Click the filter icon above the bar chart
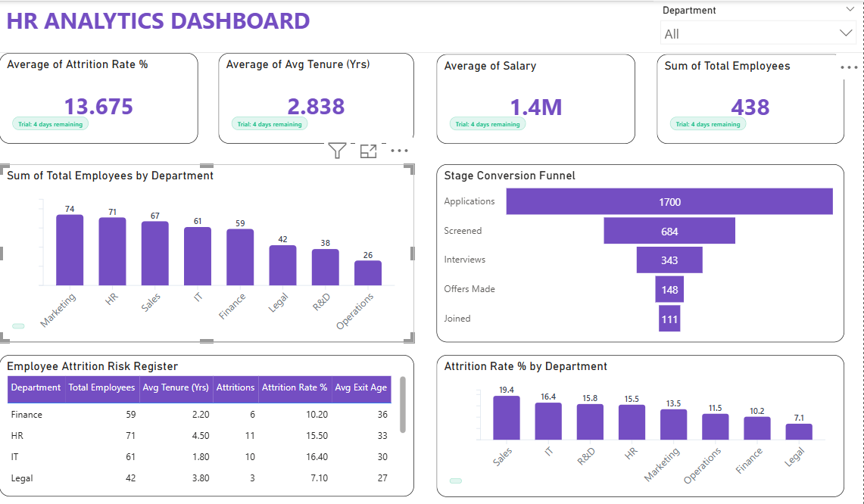This screenshot has width=864, height=504. (338, 151)
